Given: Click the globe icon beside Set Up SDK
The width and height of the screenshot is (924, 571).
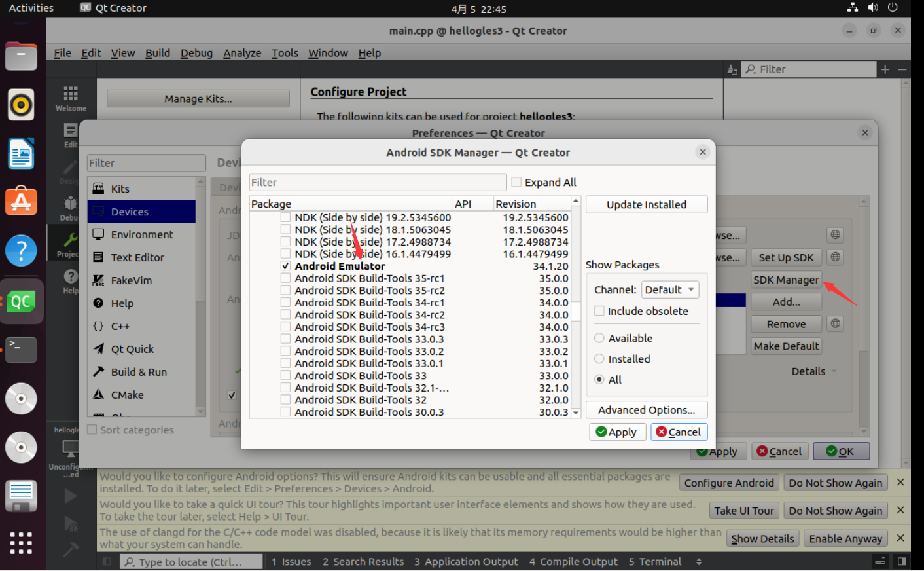Looking at the screenshot, I should (834, 257).
